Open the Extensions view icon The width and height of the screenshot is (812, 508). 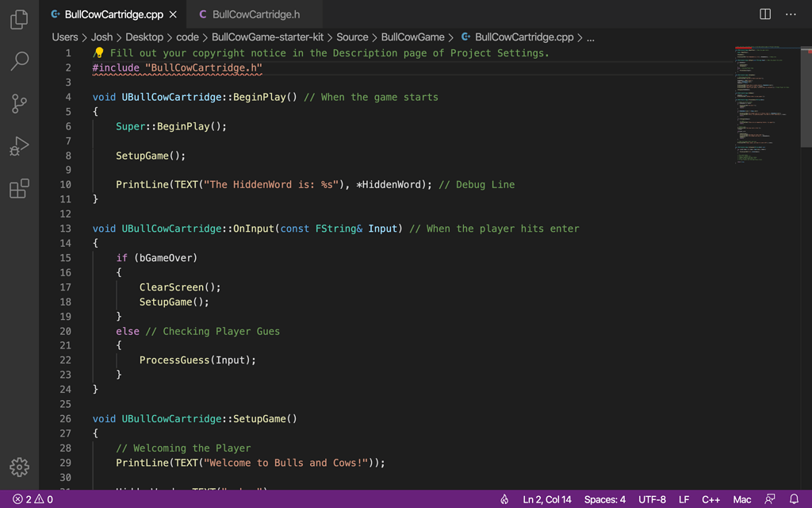coord(19,189)
